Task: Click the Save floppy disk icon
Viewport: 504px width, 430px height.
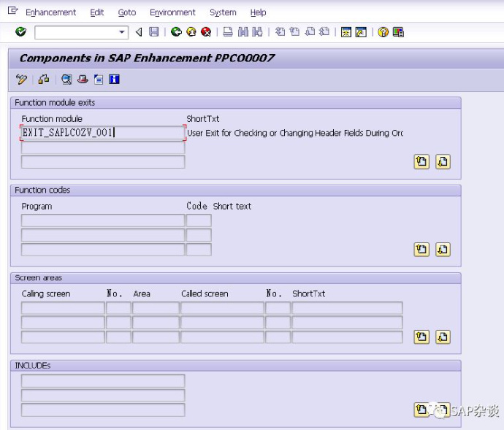Action: (154, 32)
